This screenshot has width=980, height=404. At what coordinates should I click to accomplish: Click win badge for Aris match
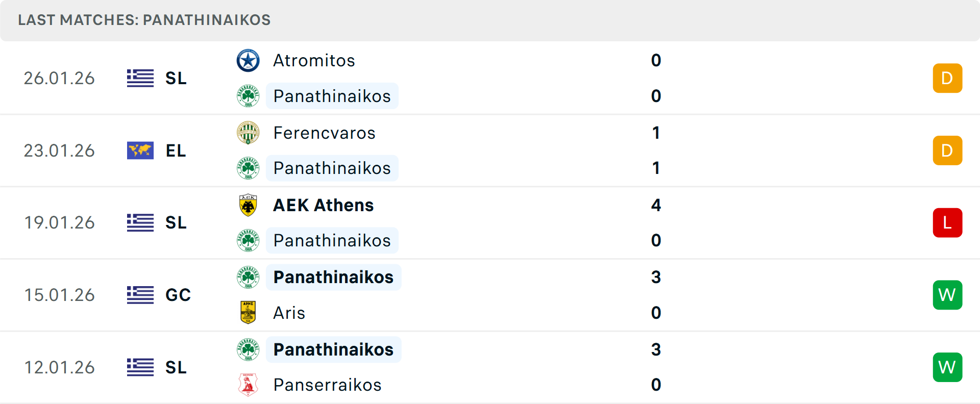[947, 295]
